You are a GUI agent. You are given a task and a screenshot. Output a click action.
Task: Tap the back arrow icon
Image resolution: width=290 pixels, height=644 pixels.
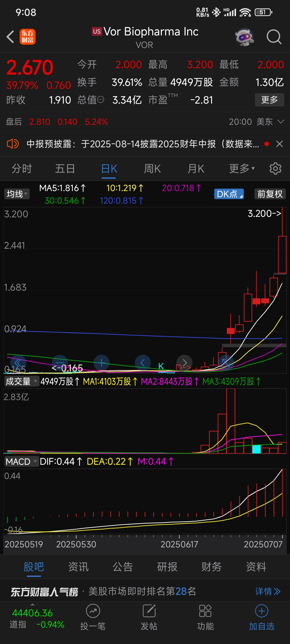10,37
